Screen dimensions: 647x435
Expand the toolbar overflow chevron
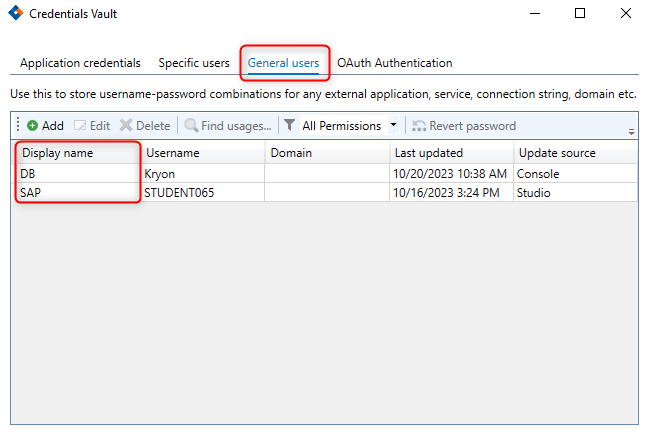pyautogui.click(x=631, y=131)
